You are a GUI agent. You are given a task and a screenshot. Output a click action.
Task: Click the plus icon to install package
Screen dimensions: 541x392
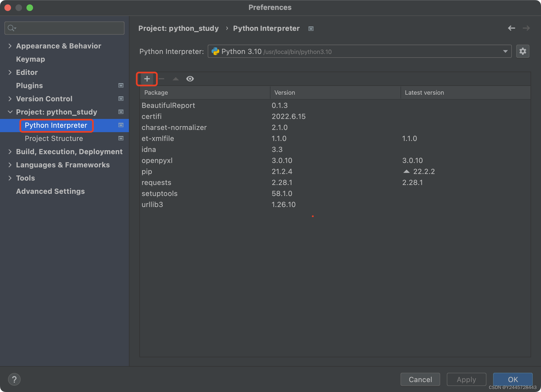click(147, 79)
